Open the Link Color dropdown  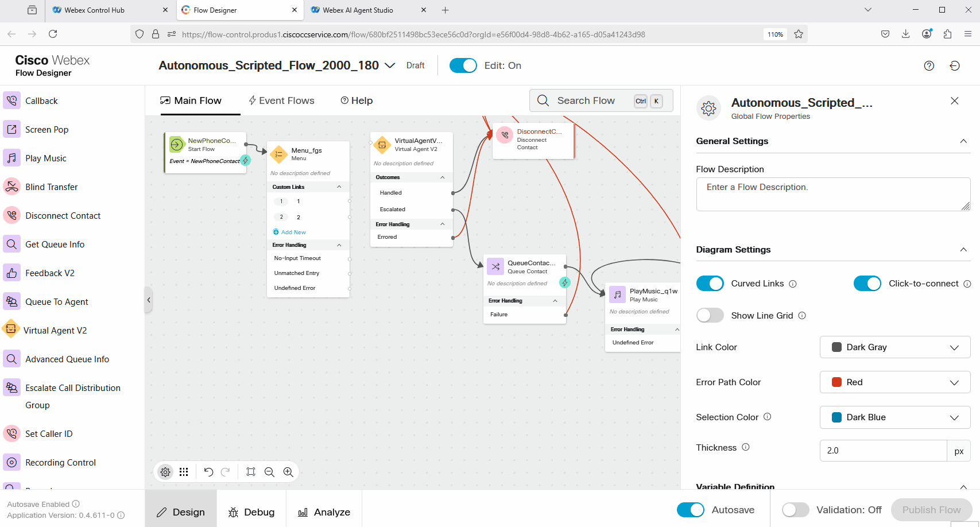pos(894,347)
